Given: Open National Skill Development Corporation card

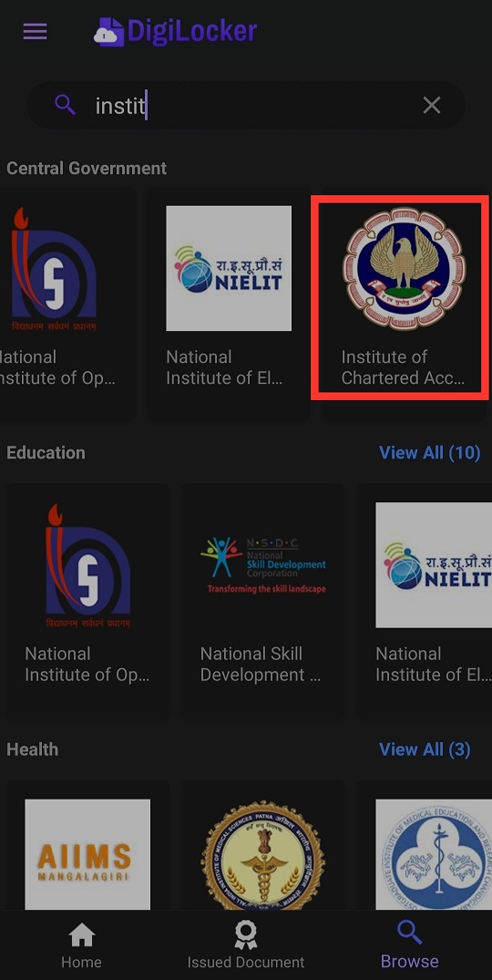Looking at the screenshot, I should click(263, 601).
